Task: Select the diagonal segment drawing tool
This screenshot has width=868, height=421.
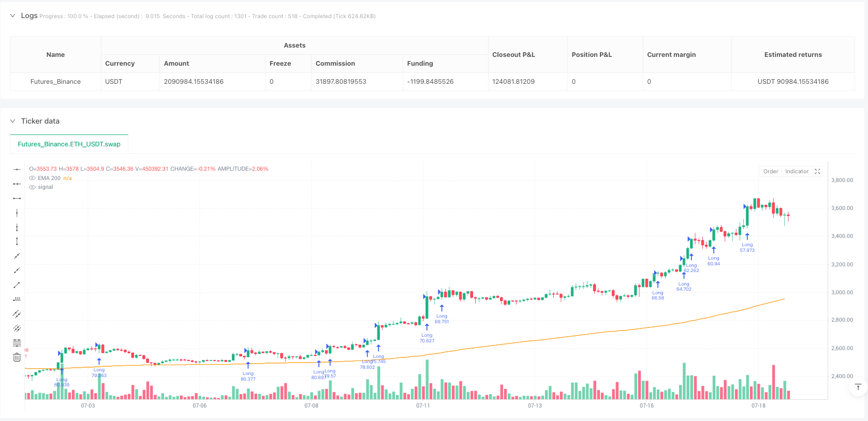Action: click(17, 284)
